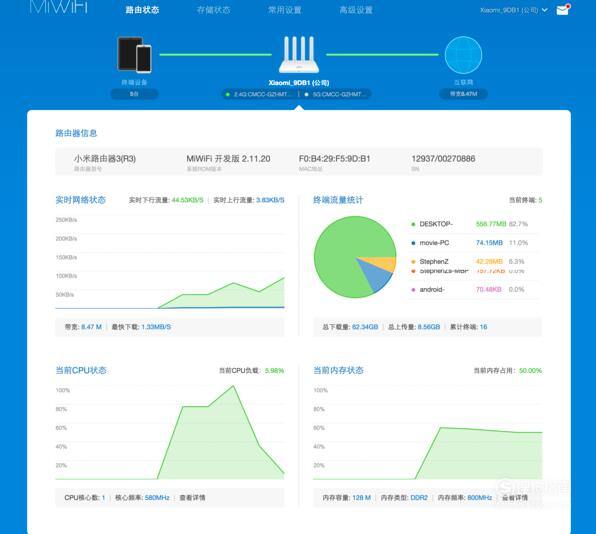The height and width of the screenshot is (534, 596).
Task: Click the internet globe icon
Action: (463, 55)
